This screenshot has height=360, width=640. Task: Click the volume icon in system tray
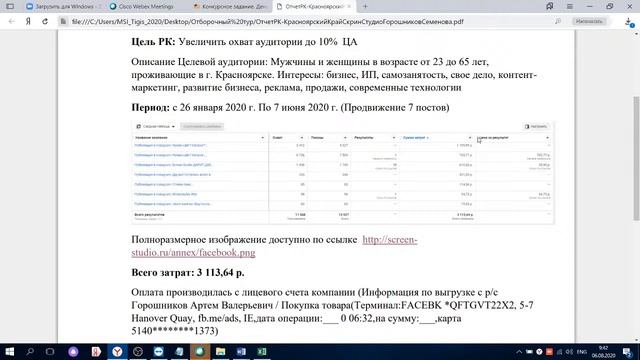(x=569, y=352)
